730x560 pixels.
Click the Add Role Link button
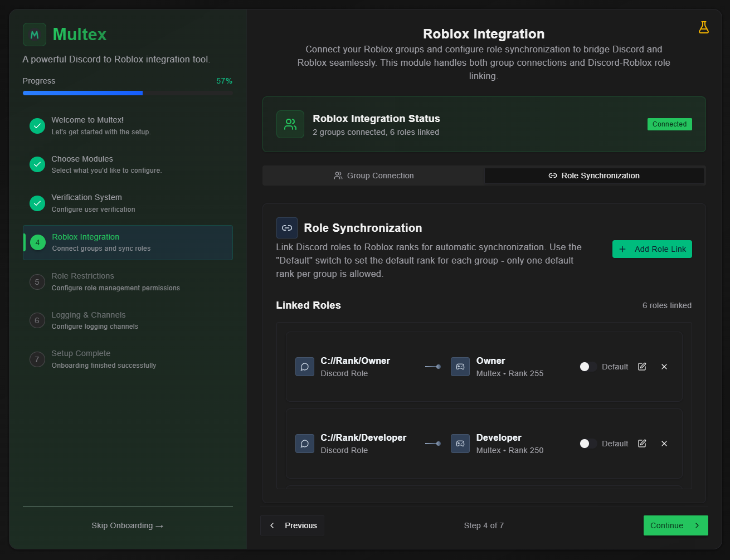pyautogui.click(x=652, y=249)
